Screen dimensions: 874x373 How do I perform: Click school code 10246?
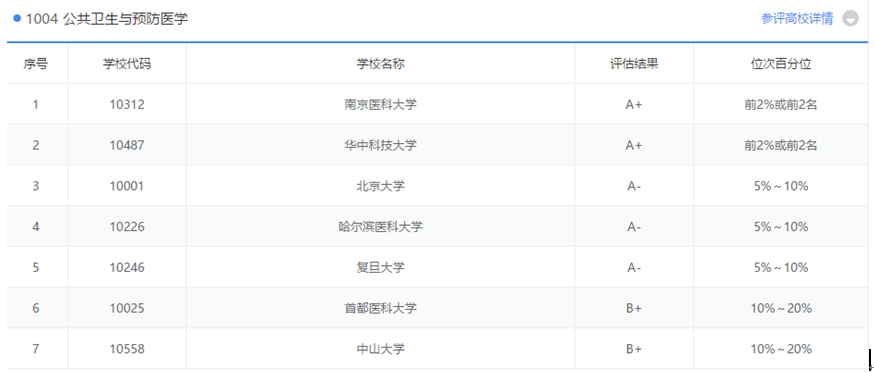coord(127,267)
